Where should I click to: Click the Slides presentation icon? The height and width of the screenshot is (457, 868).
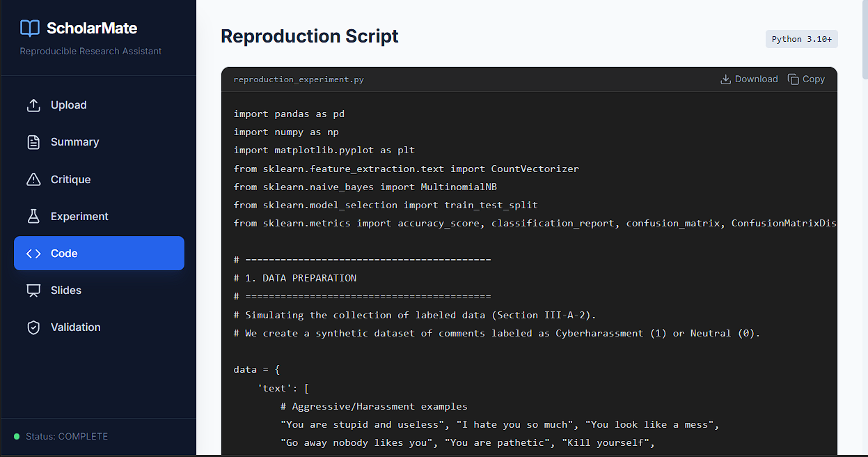33,291
